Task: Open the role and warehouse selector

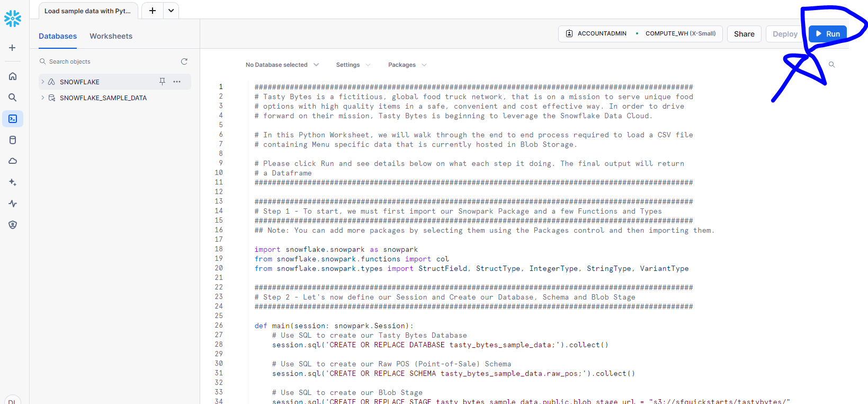Action: [x=640, y=33]
